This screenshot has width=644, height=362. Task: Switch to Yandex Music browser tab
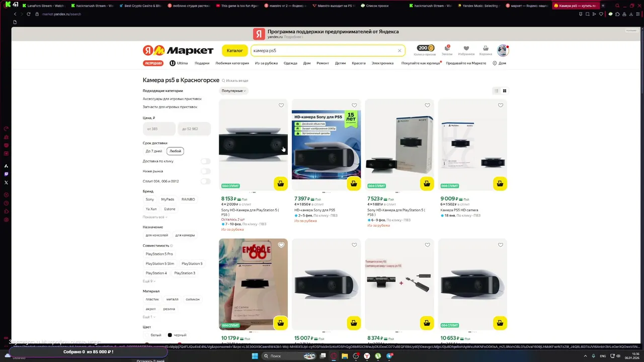pyautogui.click(x=478, y=6)
